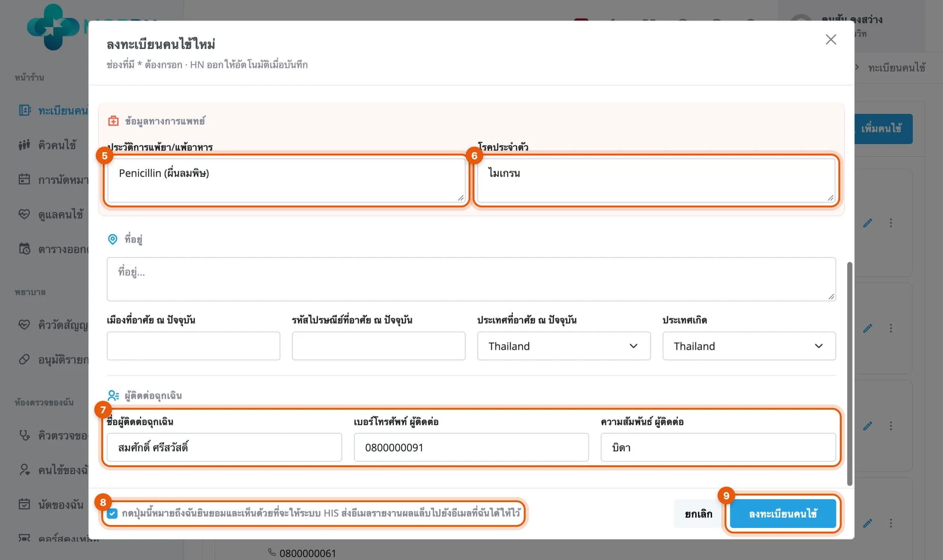Untick the HIS email consent checkbox
The height and width of the screenshot is (560, 943).
tap(112, 513)
